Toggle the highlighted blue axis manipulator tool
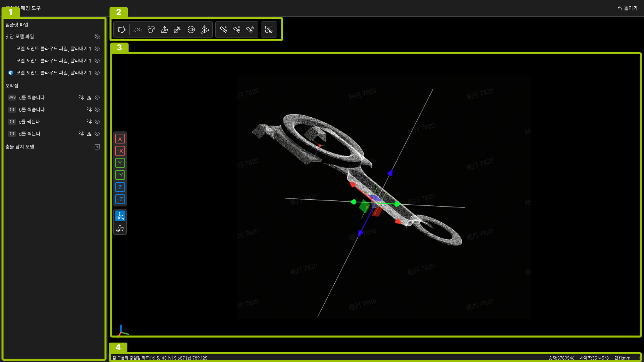The height and width of the screenshot is (362, 644). point(120,216)
